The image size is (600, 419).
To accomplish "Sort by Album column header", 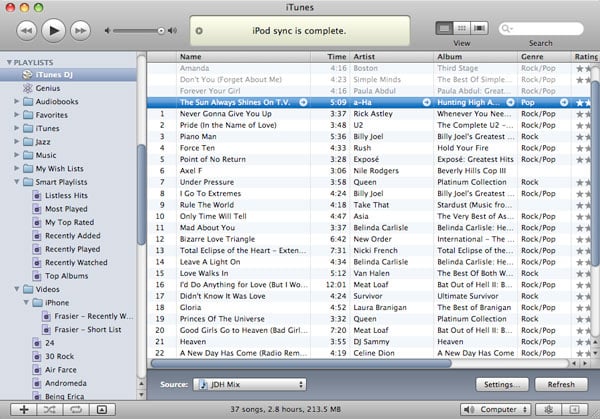I will tap(475, 57).
